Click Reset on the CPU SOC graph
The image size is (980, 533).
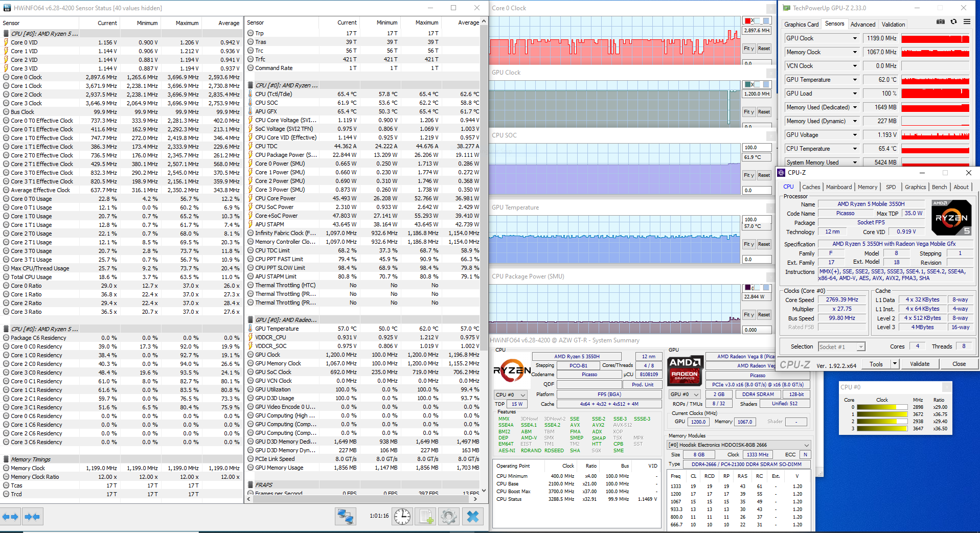point(764,175)
